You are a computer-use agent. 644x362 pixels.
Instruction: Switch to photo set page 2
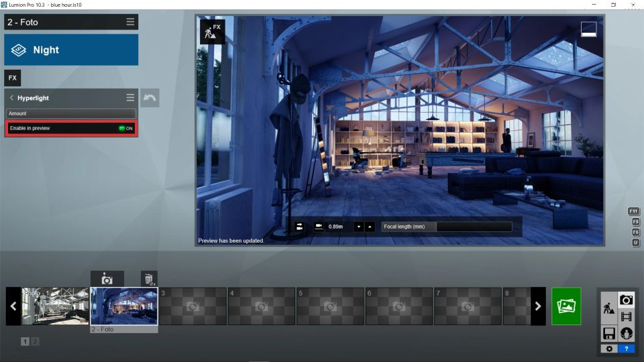click(x=35, y=341)
